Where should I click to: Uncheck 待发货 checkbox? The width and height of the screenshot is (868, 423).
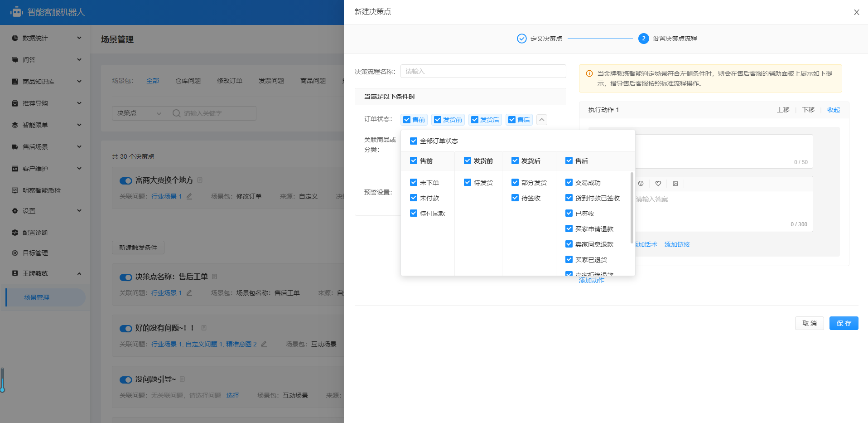468,182
